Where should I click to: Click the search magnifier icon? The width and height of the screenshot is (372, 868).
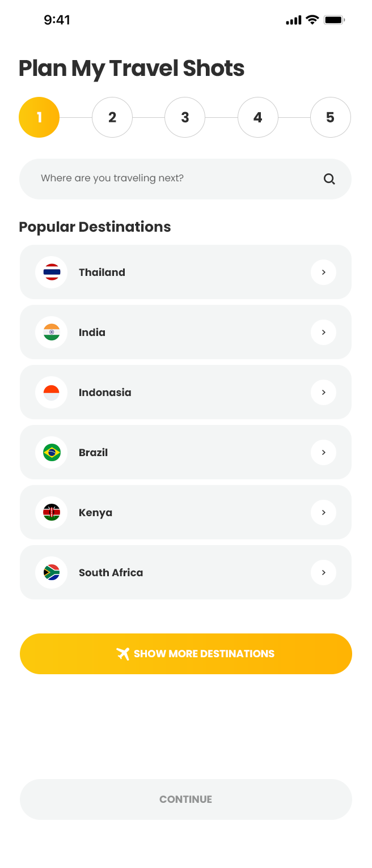329,179
